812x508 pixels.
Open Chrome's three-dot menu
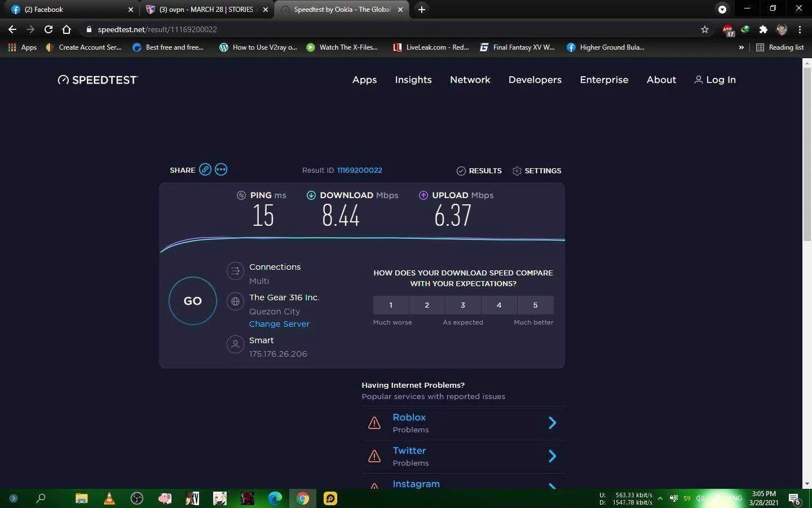800,29
